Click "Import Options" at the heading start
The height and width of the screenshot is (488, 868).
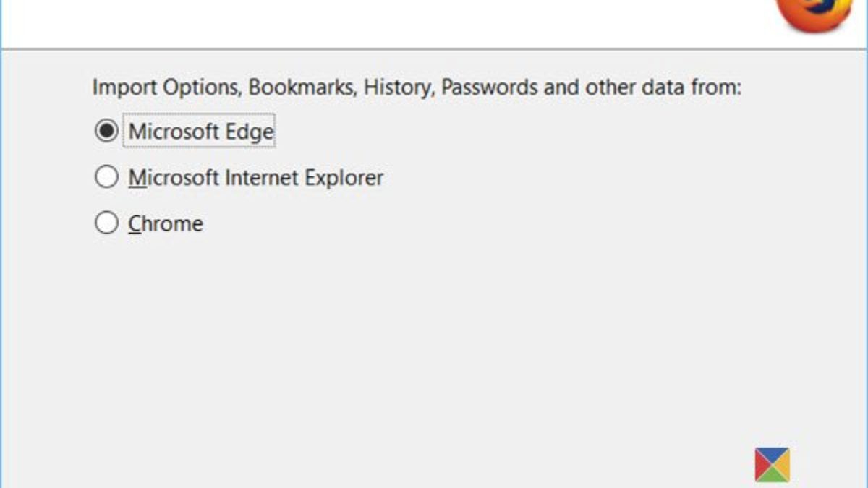[166, 88]
